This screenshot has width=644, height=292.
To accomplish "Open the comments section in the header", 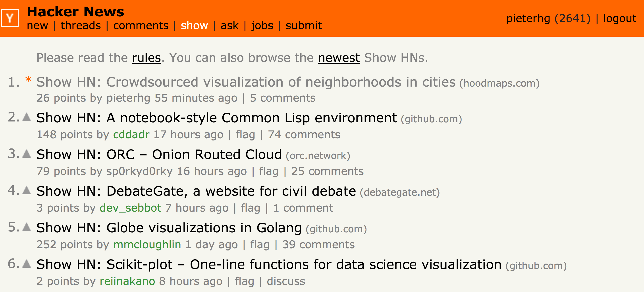I will (141, 25).
